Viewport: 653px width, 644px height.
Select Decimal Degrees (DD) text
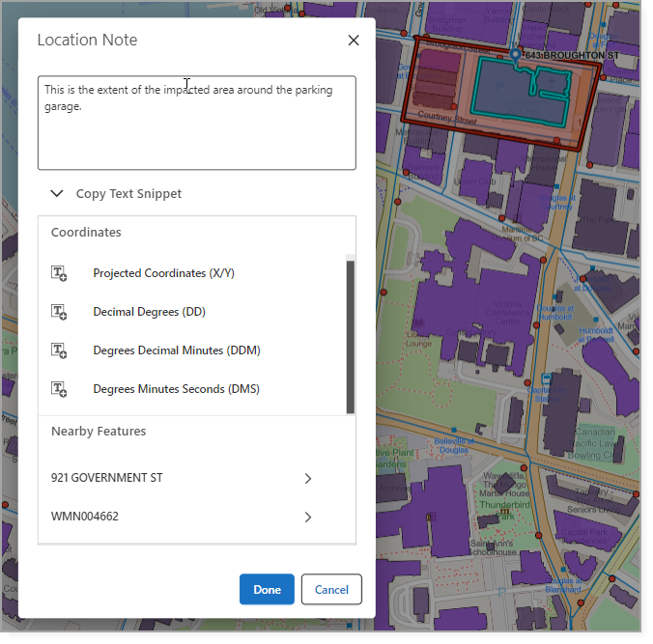tap(149, 312)
